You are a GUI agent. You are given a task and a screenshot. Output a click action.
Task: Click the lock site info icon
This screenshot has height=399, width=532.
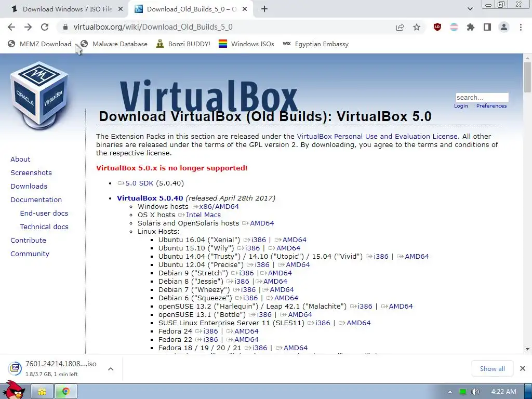click(65, 27)
